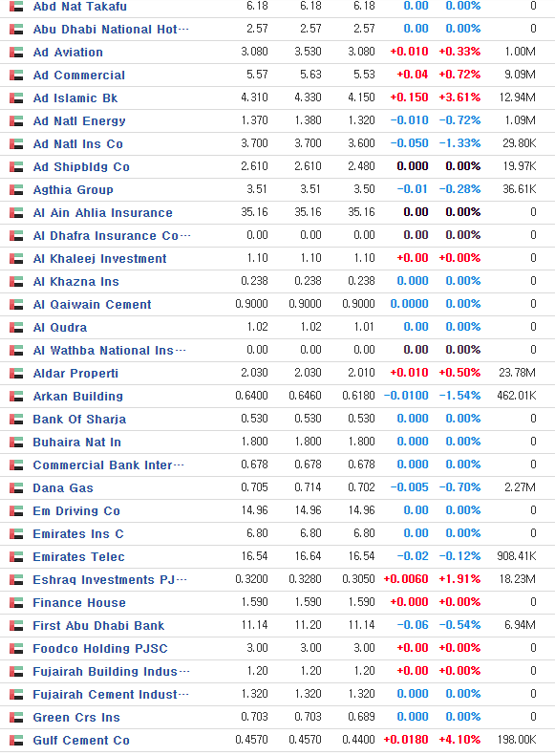Open the Commercial Bank Inter link
Image resolution: width=555 pixels, height=756 pixels.
[108, 465]
